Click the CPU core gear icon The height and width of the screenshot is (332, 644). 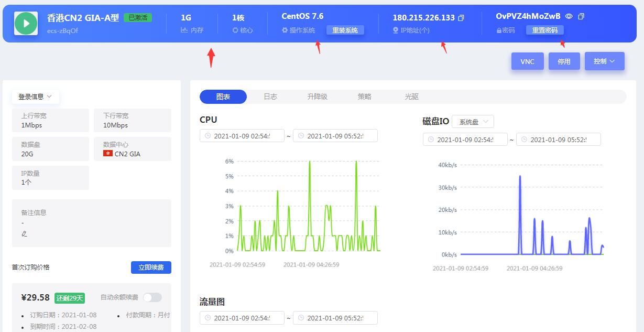click(235, 30)
